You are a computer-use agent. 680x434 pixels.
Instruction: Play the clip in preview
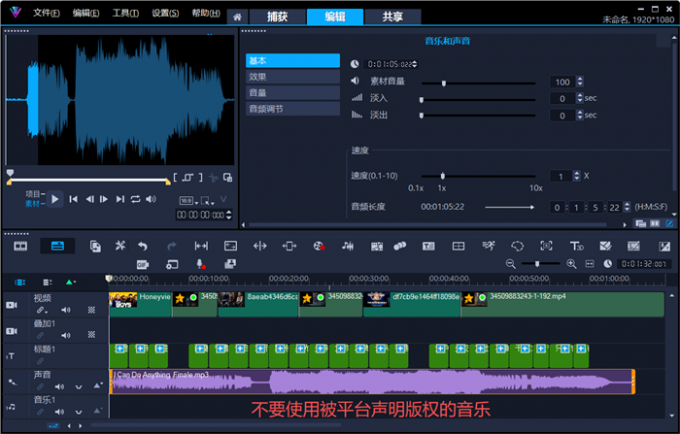coord(55,199)
